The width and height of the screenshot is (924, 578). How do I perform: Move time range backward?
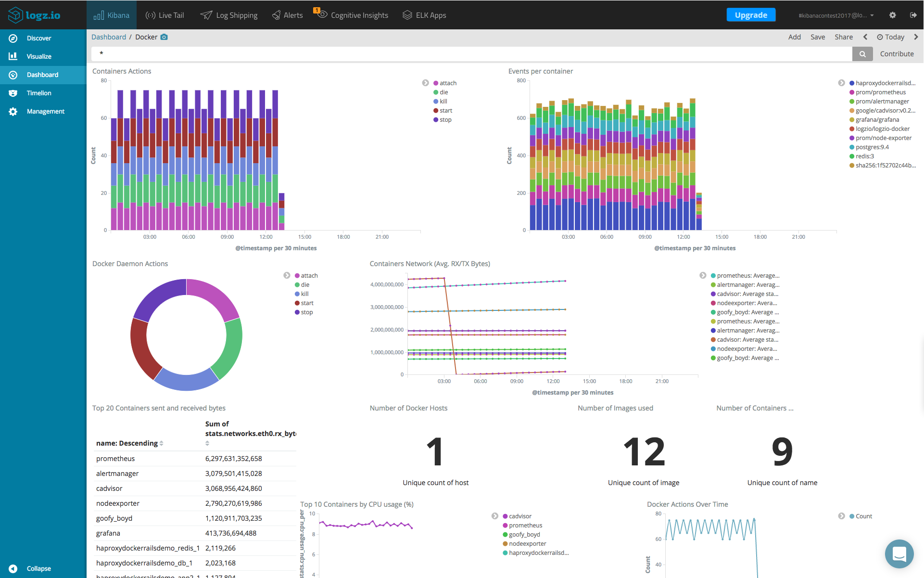pyautogui.click(x=865, y=37)
